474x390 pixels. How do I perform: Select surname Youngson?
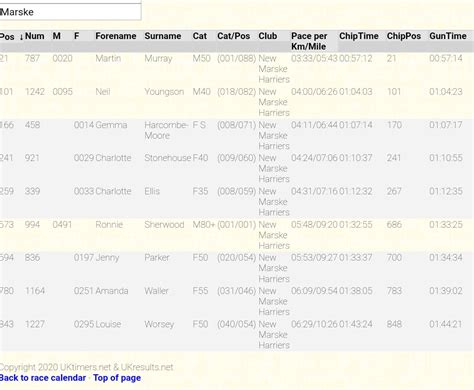[164, 92]
